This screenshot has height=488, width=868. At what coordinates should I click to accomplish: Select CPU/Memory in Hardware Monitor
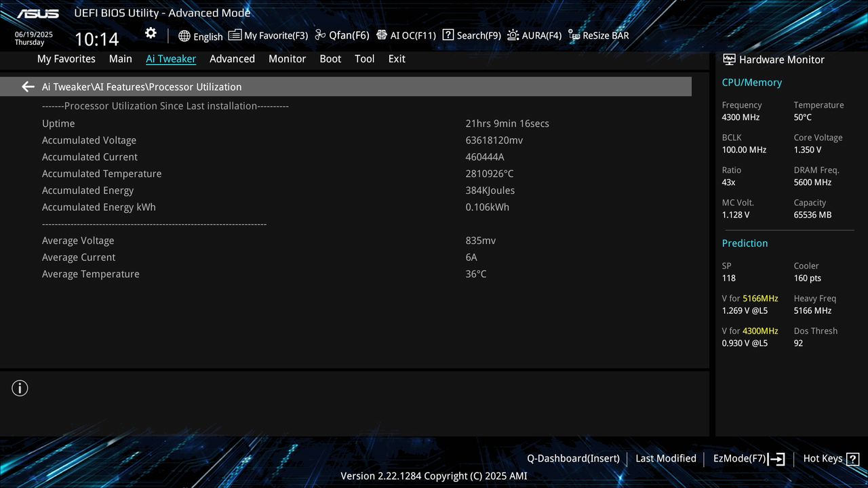tap(751, 82)
